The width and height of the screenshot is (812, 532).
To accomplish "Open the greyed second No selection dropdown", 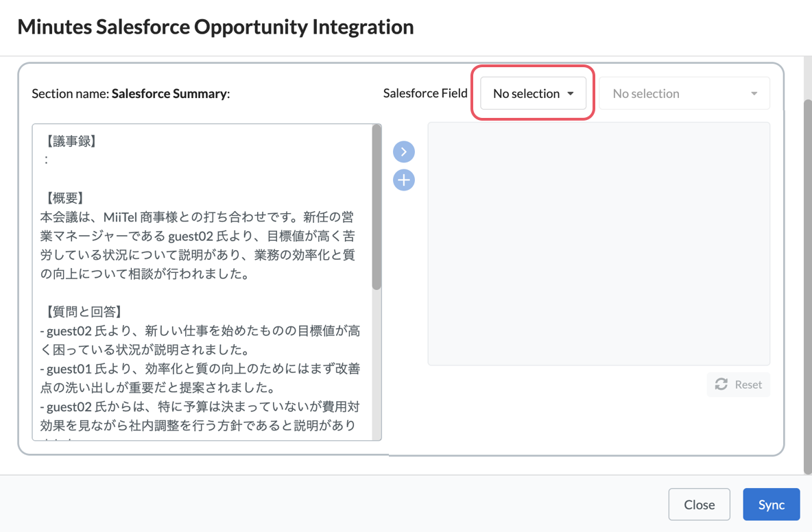I will coord(684,94).
